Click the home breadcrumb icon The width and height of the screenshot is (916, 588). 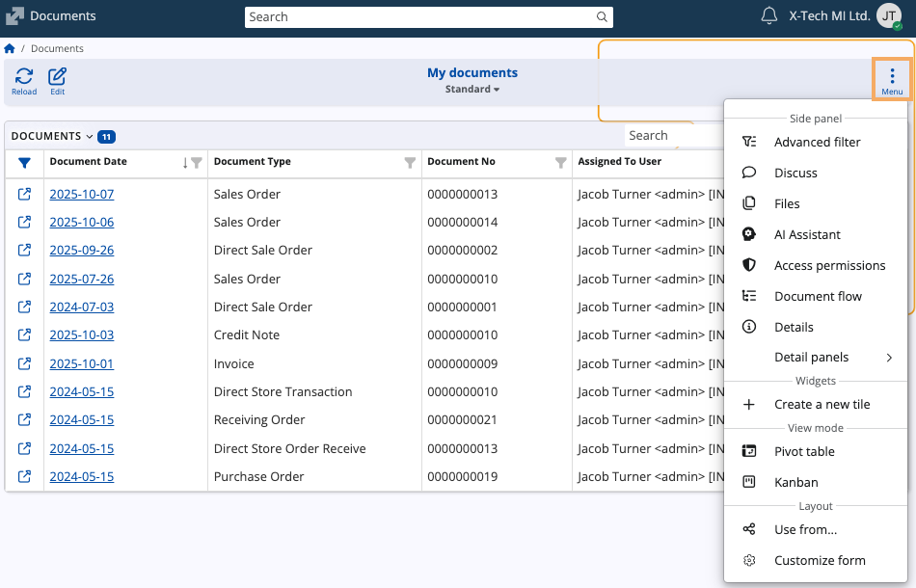tap(10, 48)
